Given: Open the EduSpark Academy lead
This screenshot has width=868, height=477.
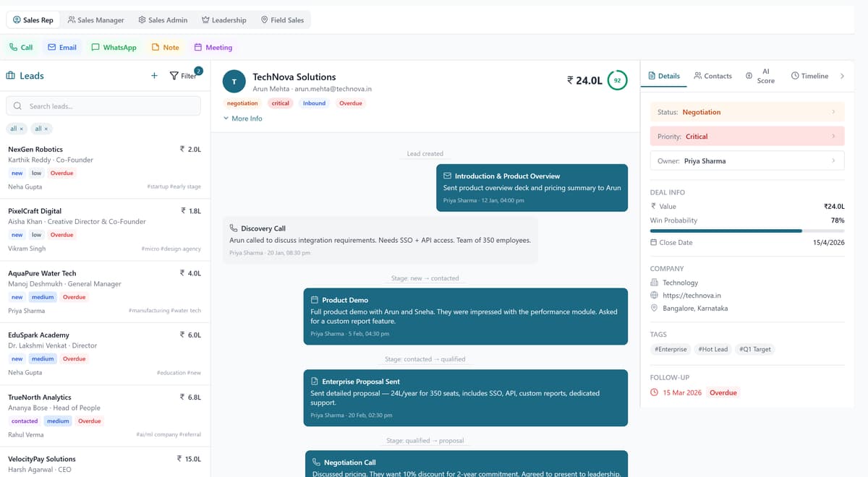Looking at the screenshot, I should click(x=105, y=354).
